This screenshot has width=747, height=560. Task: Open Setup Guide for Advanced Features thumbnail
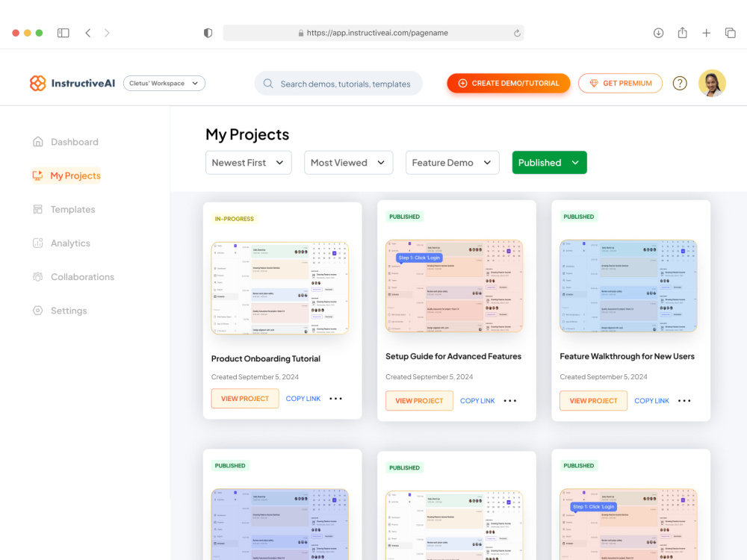click(454, 286)
